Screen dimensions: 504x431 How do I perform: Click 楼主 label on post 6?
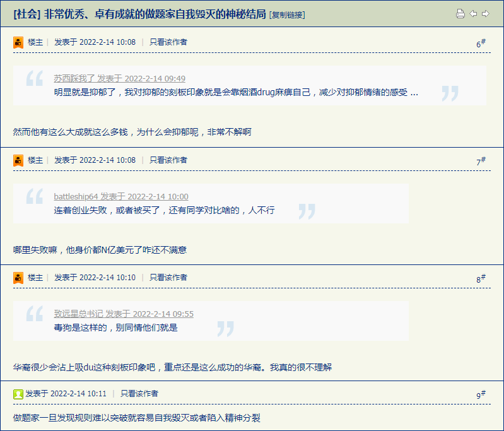coord(35,42)
